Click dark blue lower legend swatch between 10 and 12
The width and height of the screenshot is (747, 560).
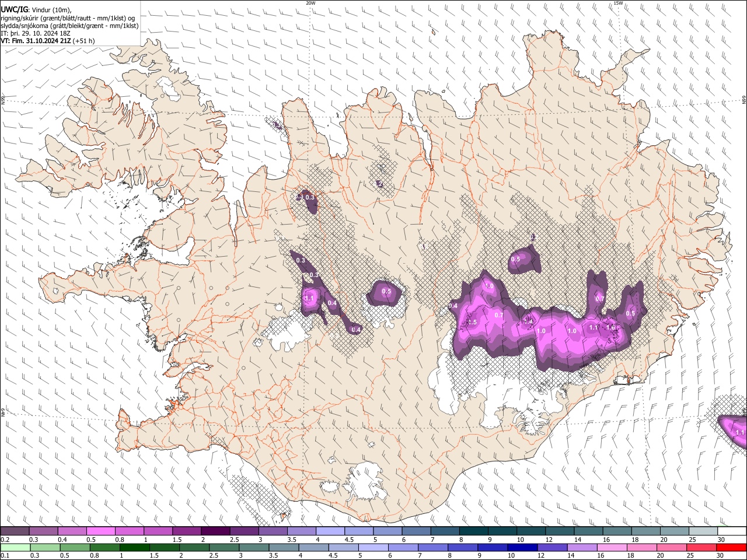[x=522, y=547]
